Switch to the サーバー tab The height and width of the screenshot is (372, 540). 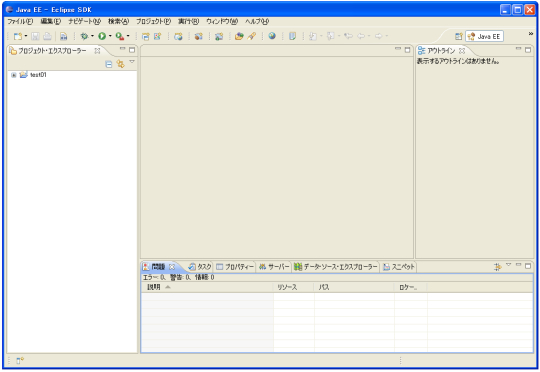pyautogui.click(x=274, y=267)
